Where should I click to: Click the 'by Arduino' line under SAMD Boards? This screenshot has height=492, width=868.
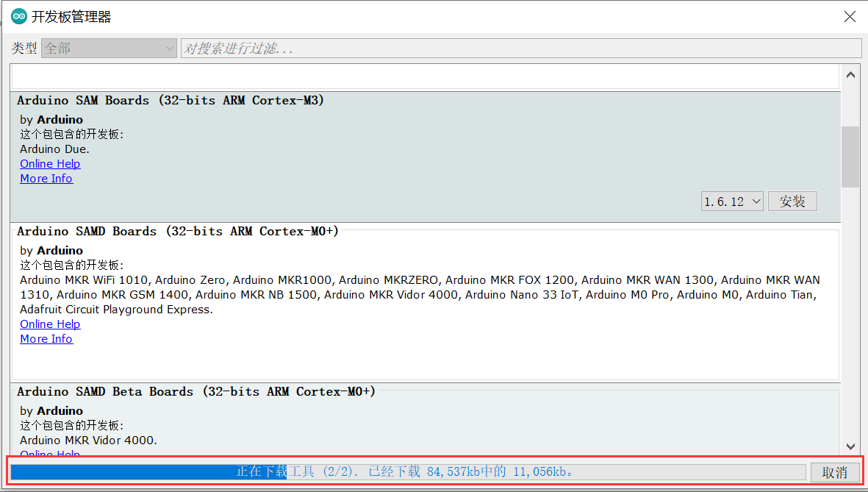click(x=51, y=251)
